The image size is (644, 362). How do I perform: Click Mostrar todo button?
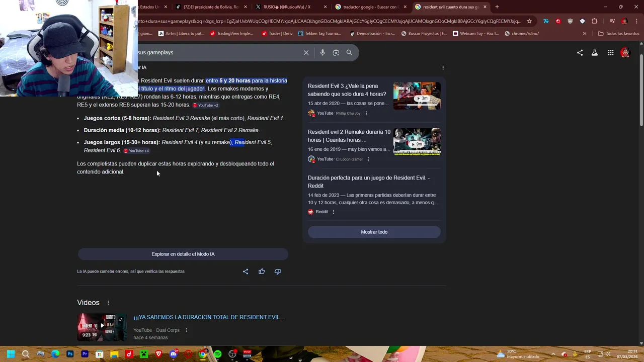[x=374, y=232]
